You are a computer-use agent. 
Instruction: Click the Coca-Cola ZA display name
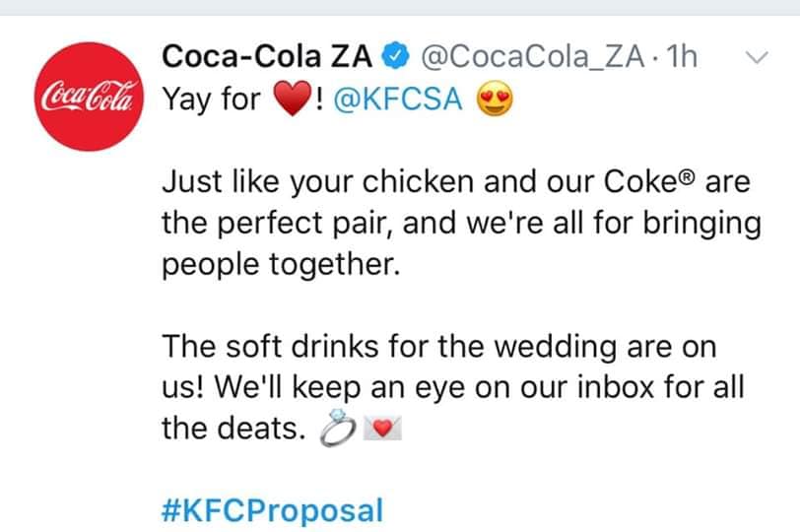pyautogui.click(x=266, y=58)
